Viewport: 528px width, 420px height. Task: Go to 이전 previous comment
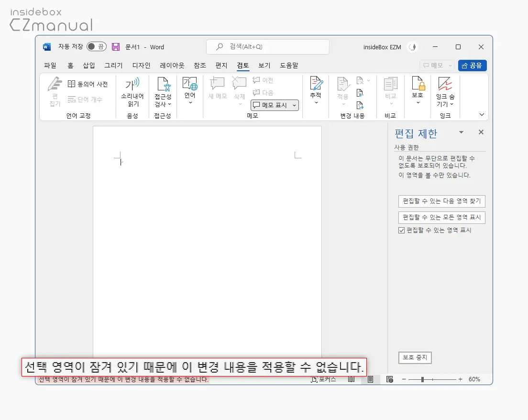(x=263, y=80)
